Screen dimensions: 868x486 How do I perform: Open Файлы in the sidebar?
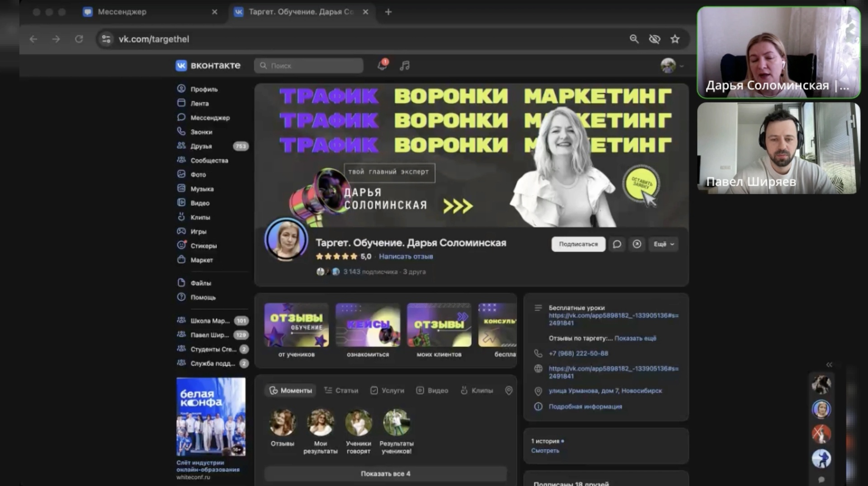[194, 283]
